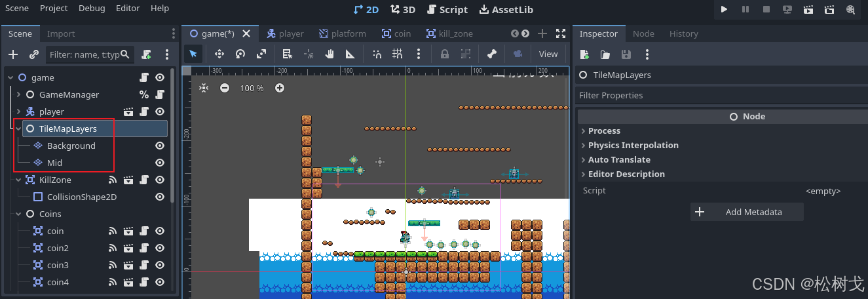868x299 pixels.
Task: Switch to the 2D workspace
Action: [366, 9]
